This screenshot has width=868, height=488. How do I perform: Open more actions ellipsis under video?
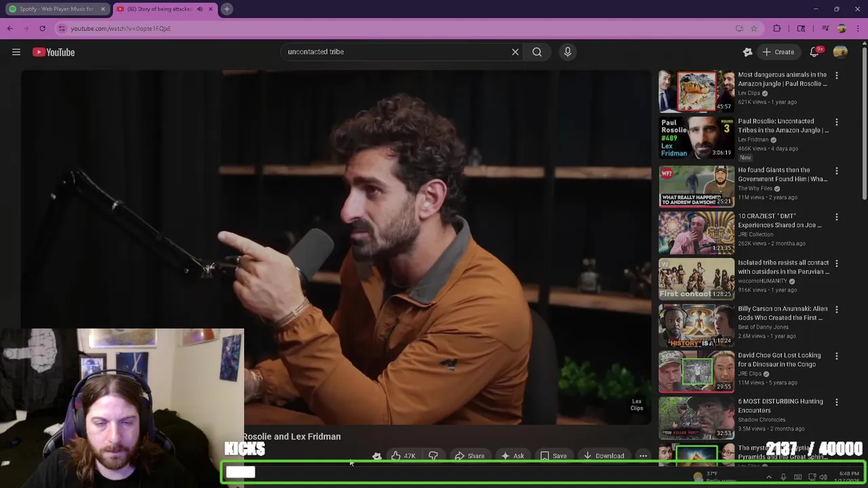643,456
